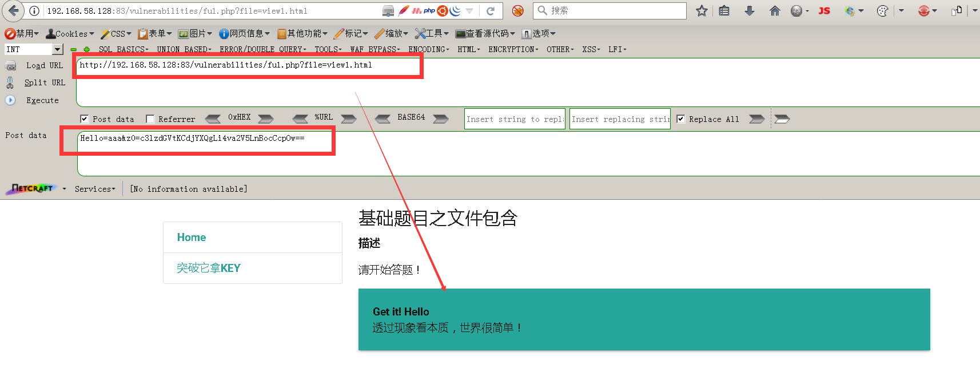
Task: Reload the page with the refresh arrow
Action: pos(491,11)
